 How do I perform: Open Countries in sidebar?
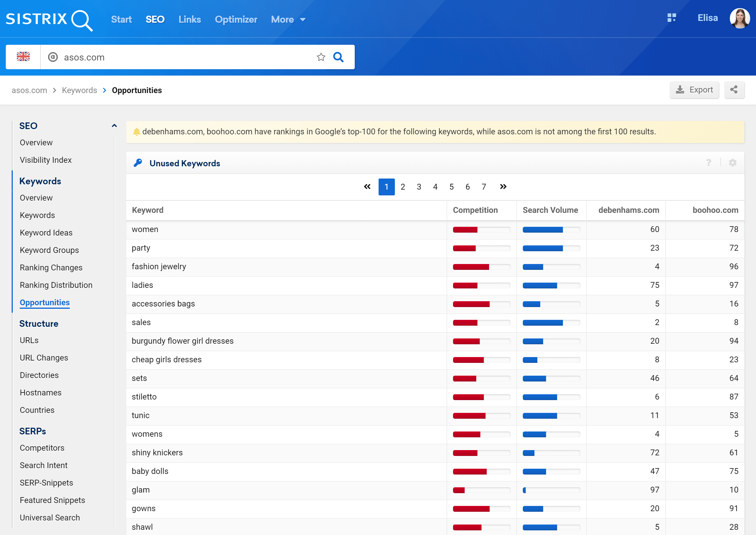pyautogui.click(x=37, y=410)
